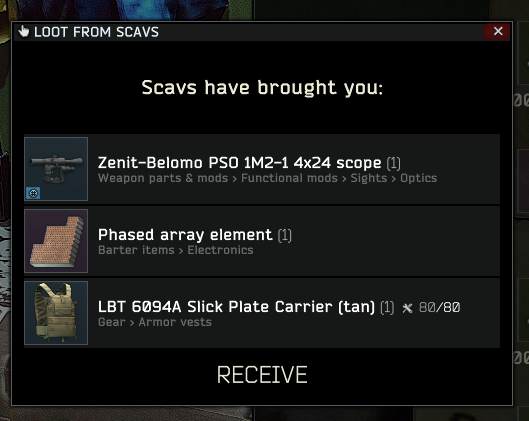Click the blue sight badge on scope thumbnail
The image size is (529, 421).
pyautogui.click(x=33, y=193)
